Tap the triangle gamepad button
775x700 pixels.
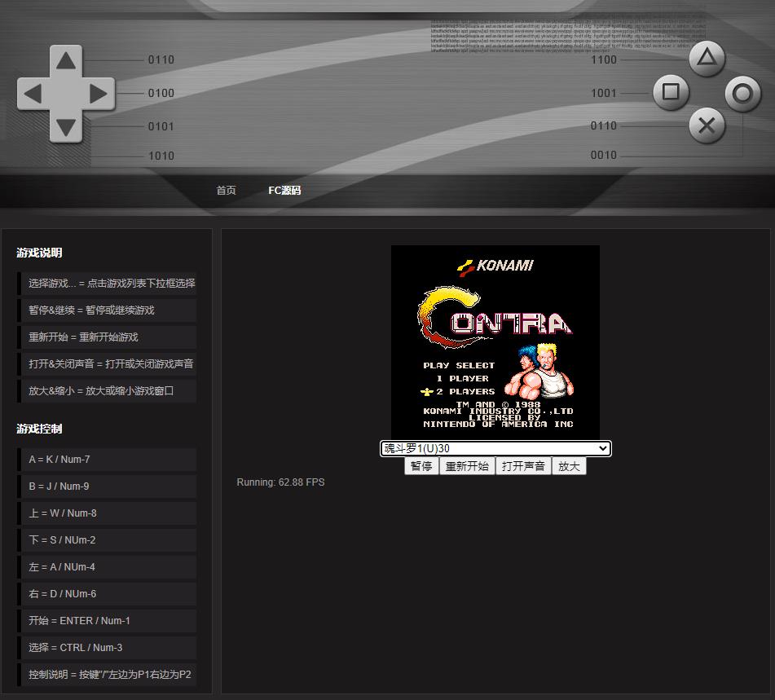707,59
